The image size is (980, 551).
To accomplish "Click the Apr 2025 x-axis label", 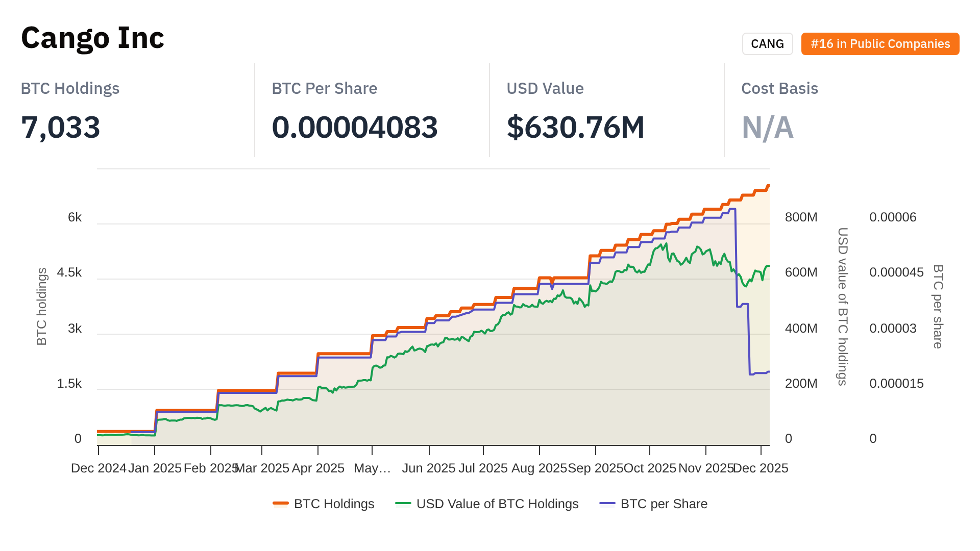I will (318, 468).
